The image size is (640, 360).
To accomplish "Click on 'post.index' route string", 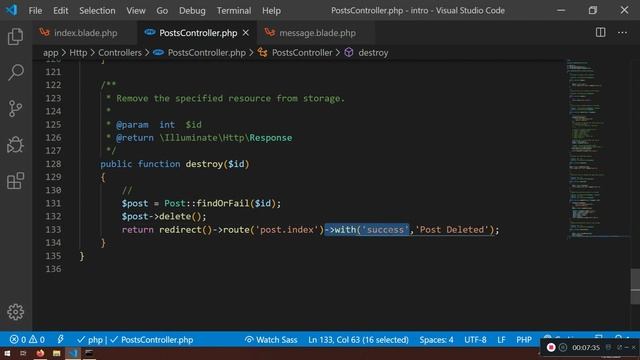I will pos(287,229).
